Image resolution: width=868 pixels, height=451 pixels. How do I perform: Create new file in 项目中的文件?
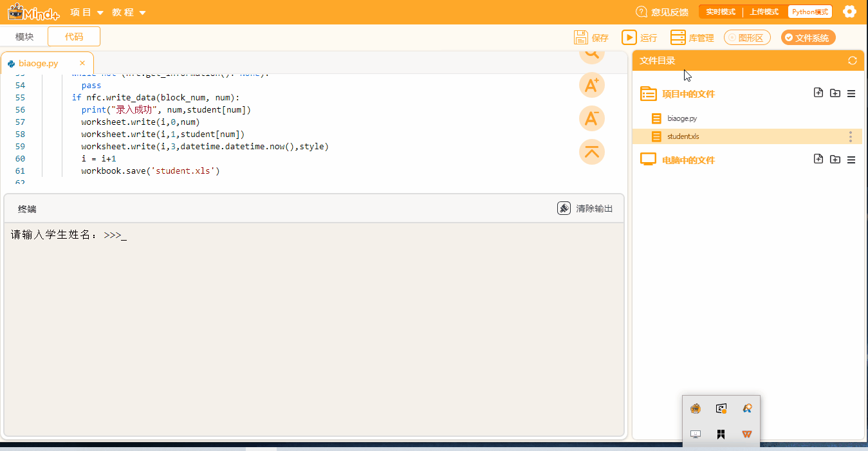point(818,93)
